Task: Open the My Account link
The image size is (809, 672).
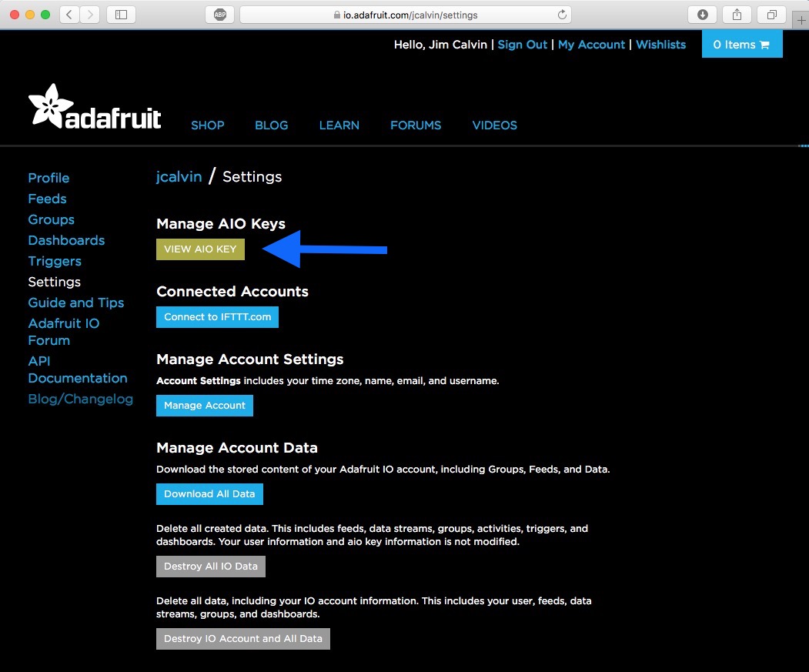Action: tap(591, 45)
